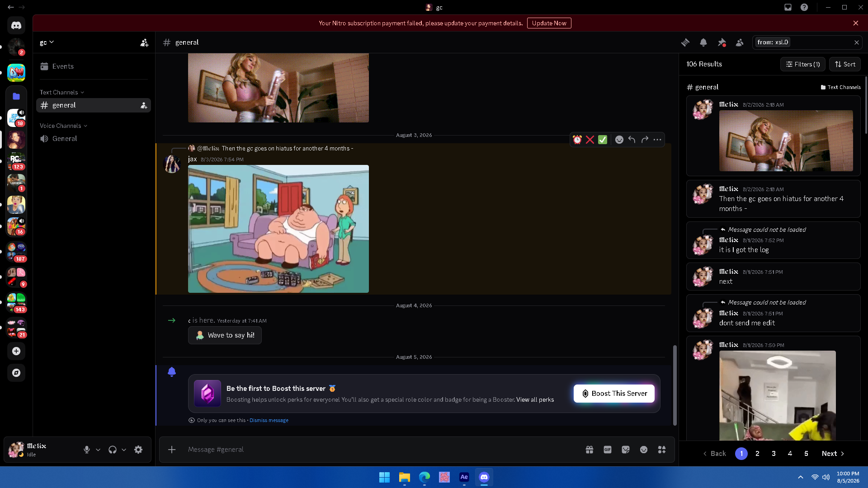Open headphone output options arrow
This screenshot has height=488, width=868.
pyautogui.click(x=124, y=450)
